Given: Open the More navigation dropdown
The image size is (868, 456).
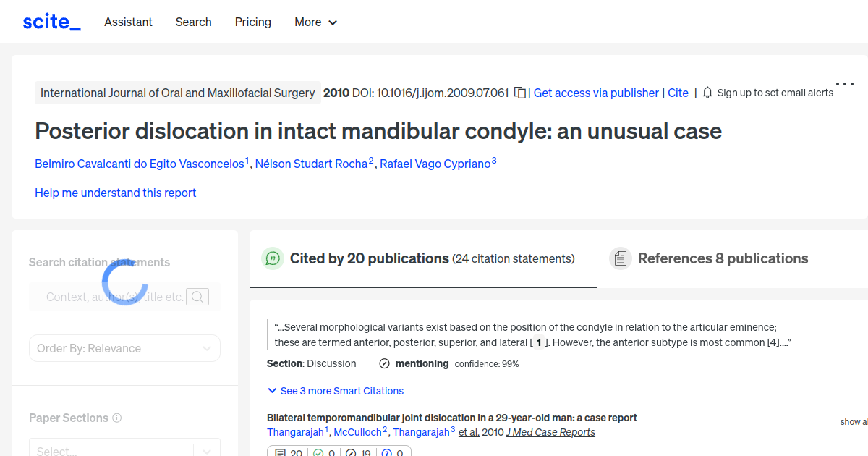Looking at the screenshot, I should click(x=315, y=22).
